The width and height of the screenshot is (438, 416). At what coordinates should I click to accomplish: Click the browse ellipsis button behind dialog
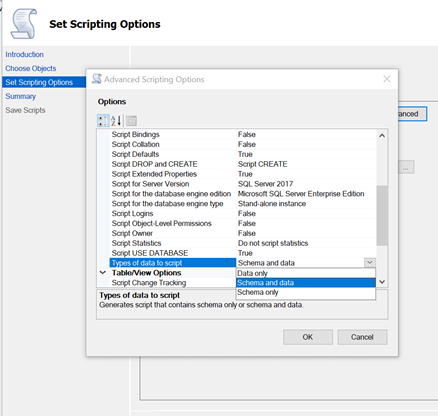coord(406,167)
